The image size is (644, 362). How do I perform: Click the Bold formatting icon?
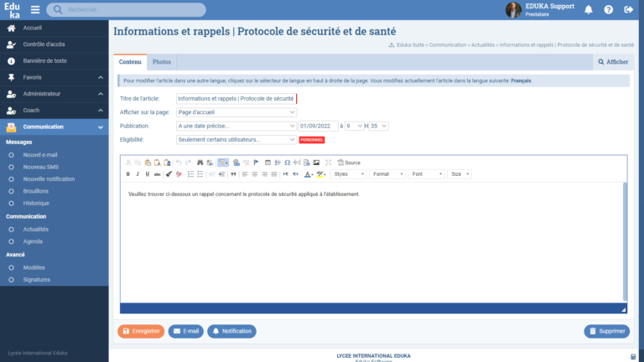tap(128, 174)
